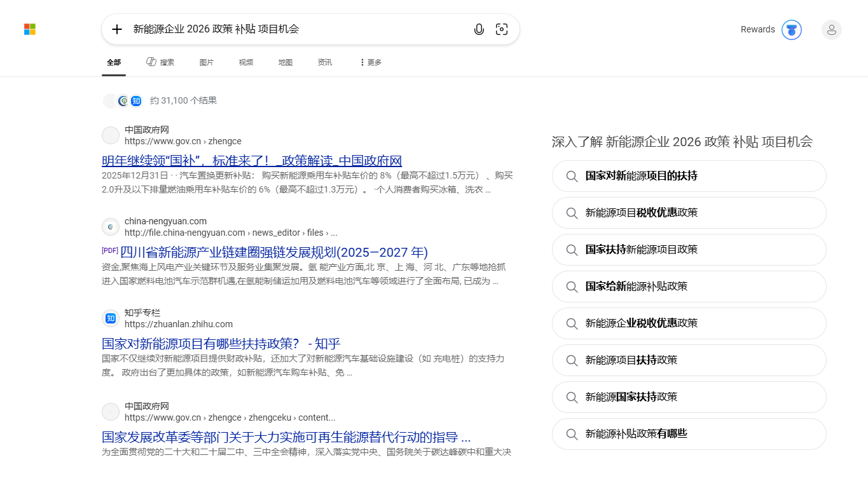Click china-nengyuan.com site name

click(x=165, y=221)
